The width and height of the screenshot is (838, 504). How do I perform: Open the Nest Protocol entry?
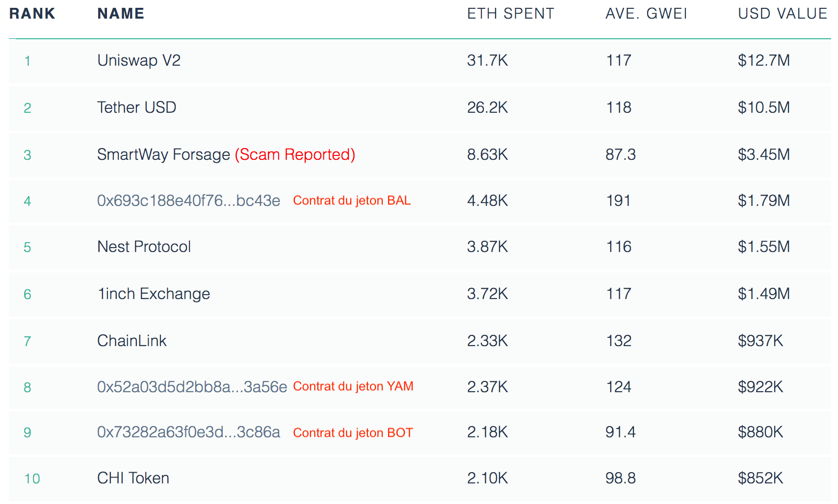tap(144, 247)
